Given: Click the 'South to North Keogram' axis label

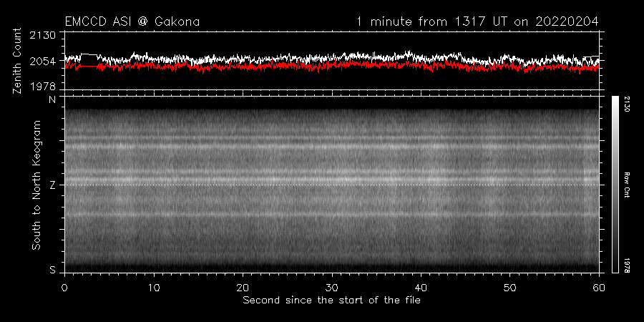Looking at the screenshot, I should (x=36, y=185).
